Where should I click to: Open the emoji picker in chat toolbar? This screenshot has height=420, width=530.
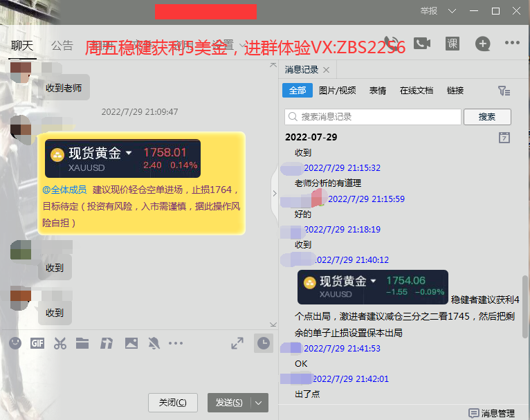[x=15, y=343]
